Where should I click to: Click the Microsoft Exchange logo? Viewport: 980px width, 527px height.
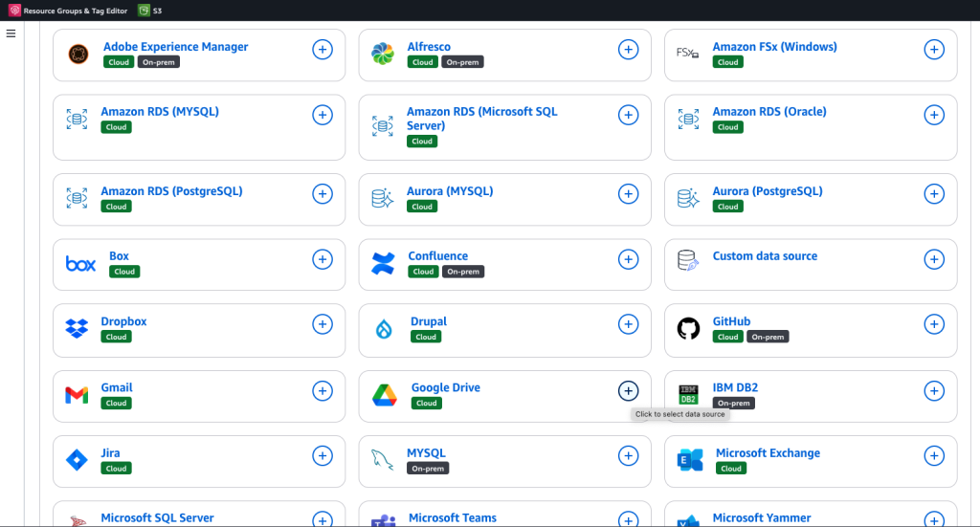[690, 460]
